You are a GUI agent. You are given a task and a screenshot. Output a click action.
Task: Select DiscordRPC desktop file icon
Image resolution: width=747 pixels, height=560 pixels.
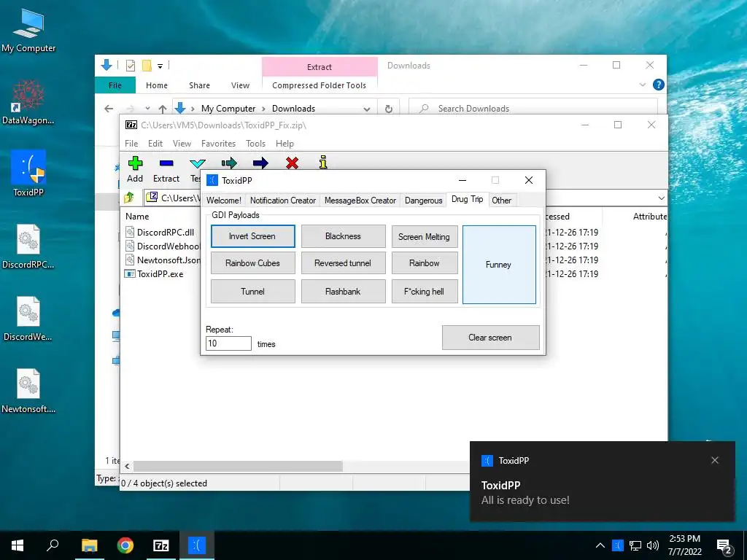(28, 246)
